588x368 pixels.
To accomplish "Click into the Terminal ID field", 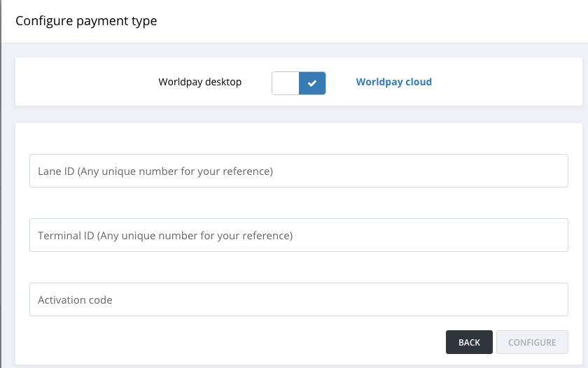I will (298, 235).
